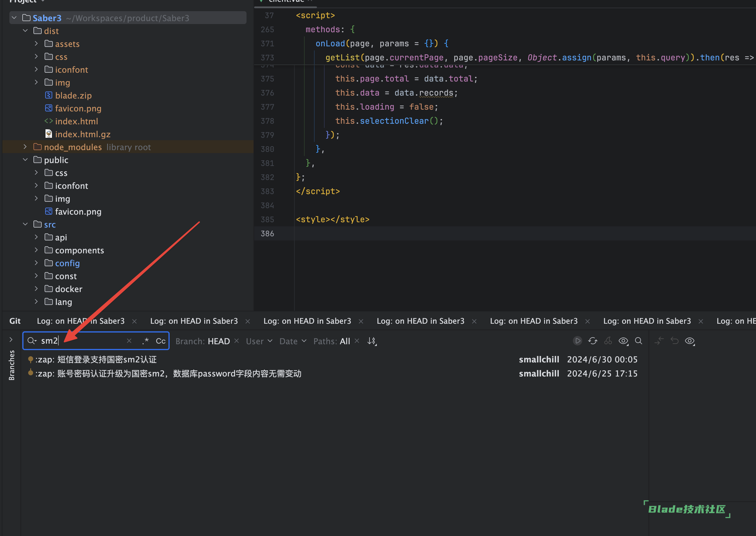Switch to first Log on HEAD tab
The image size is (756, 536).
pyautogui.click(x=81, y=321)
